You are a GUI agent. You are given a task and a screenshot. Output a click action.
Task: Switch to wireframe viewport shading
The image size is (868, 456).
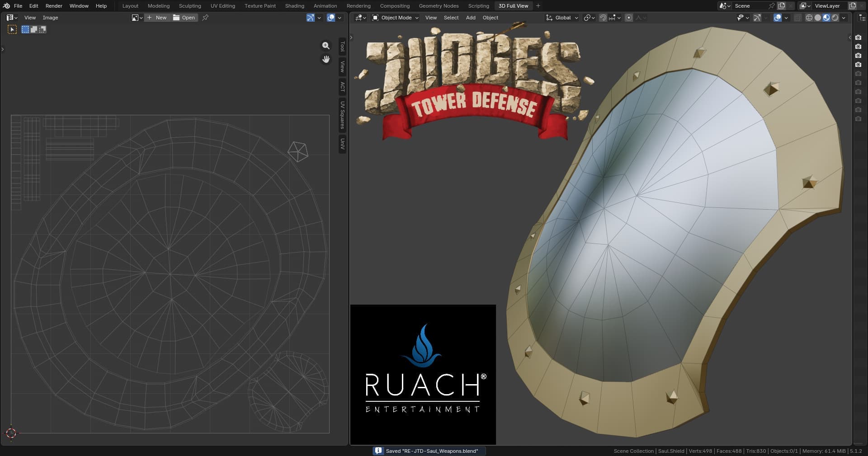(809, 18)
